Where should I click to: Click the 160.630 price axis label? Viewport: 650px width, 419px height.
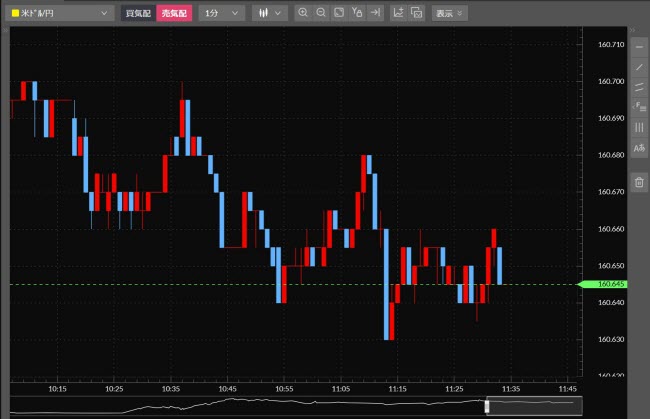(611, 339)
